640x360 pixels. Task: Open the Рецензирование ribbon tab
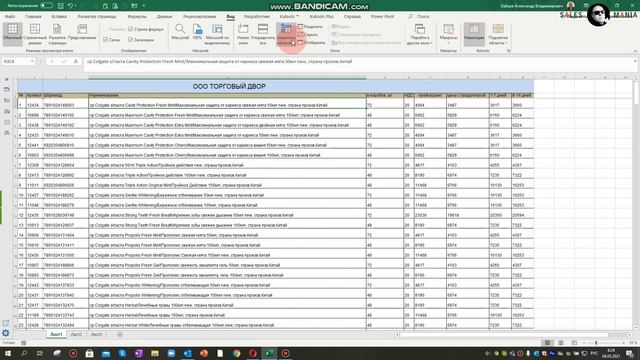pos(199,16)
